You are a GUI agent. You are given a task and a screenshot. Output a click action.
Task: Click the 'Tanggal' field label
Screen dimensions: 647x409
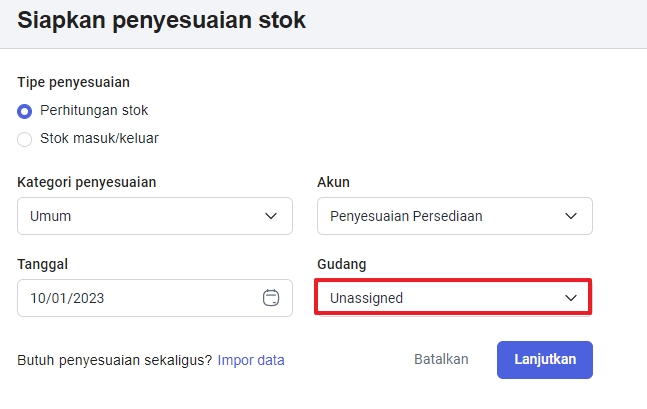pos(42,264)
